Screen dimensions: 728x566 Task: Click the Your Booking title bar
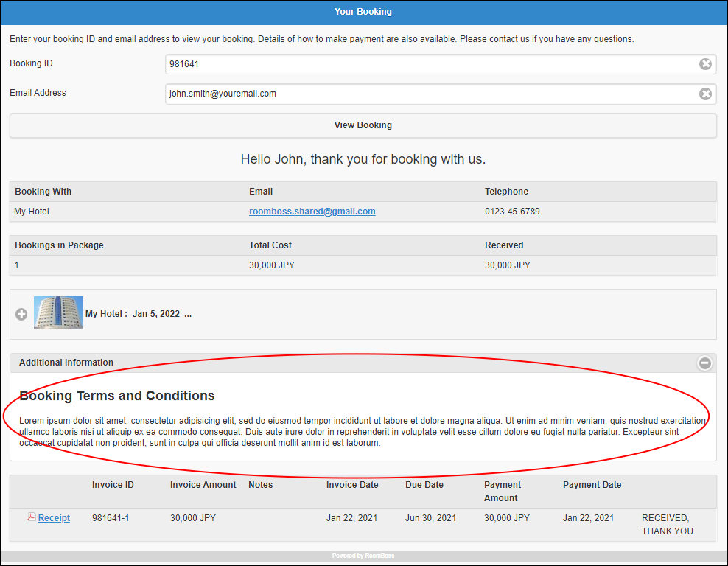tap(363, 12)
